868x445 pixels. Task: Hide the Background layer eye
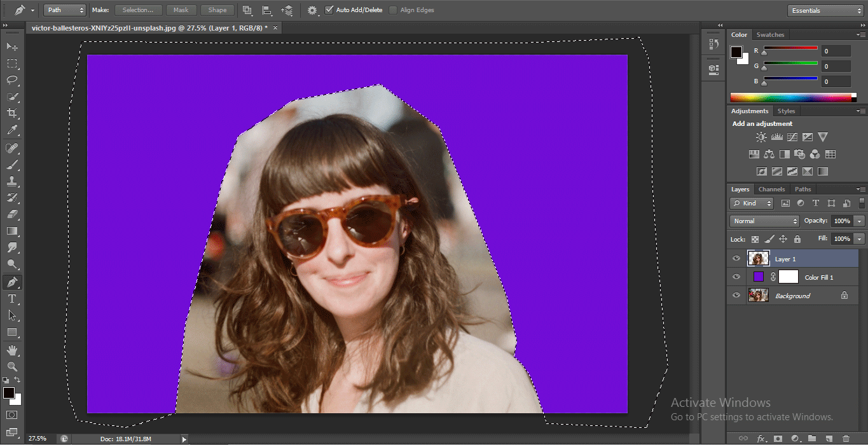tap(736, 296)
